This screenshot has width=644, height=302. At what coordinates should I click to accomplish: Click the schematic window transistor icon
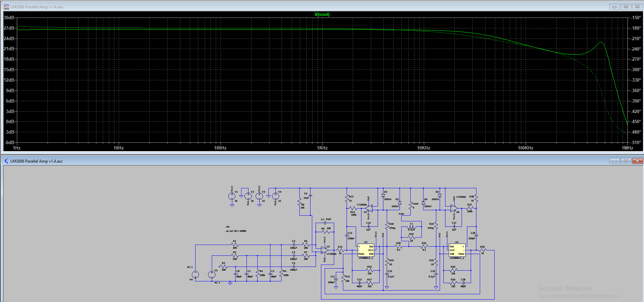6,161
